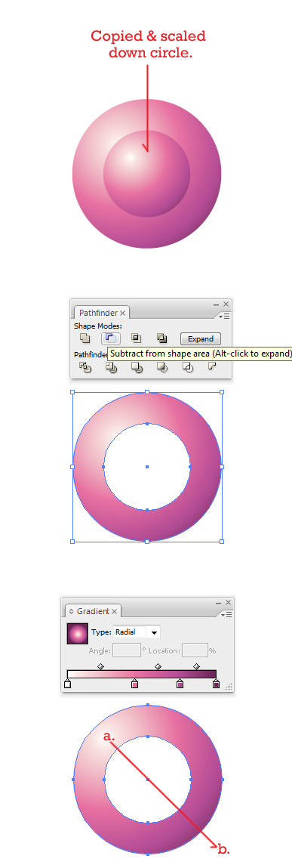Click the middle gradient midpoint diamond
This screenshot has height=868, width=292.
(158, 666)
